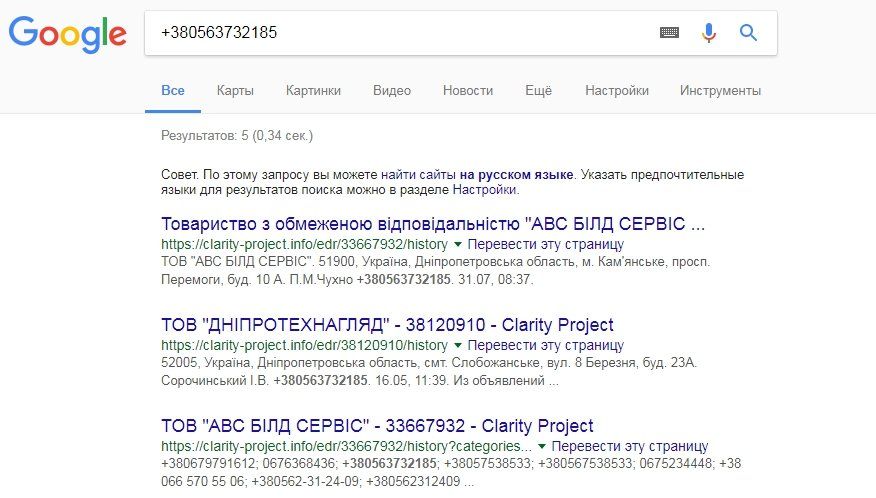Click the URL ending history?categories...
Screen dimensions: 876x498
point(346,447)
